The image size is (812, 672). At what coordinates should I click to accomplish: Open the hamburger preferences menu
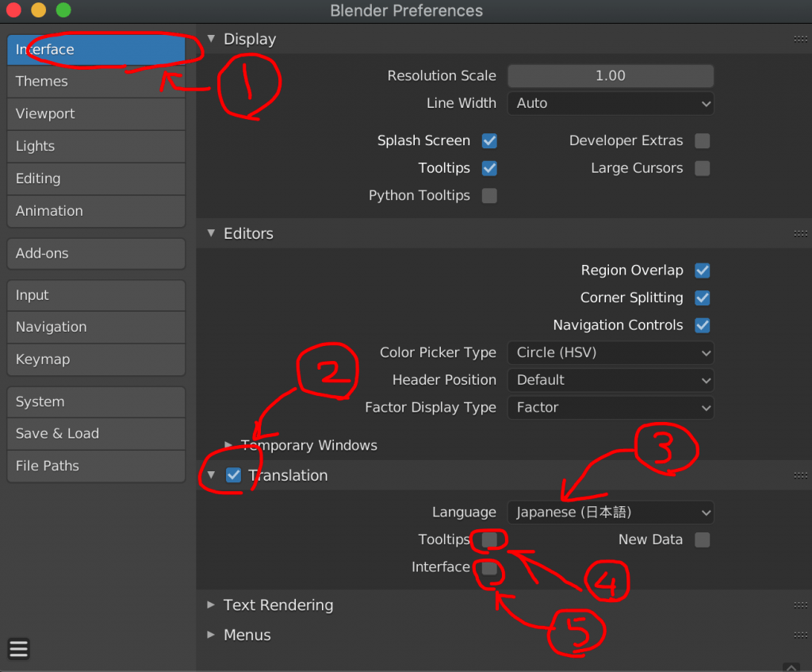[x=19, y=648]
